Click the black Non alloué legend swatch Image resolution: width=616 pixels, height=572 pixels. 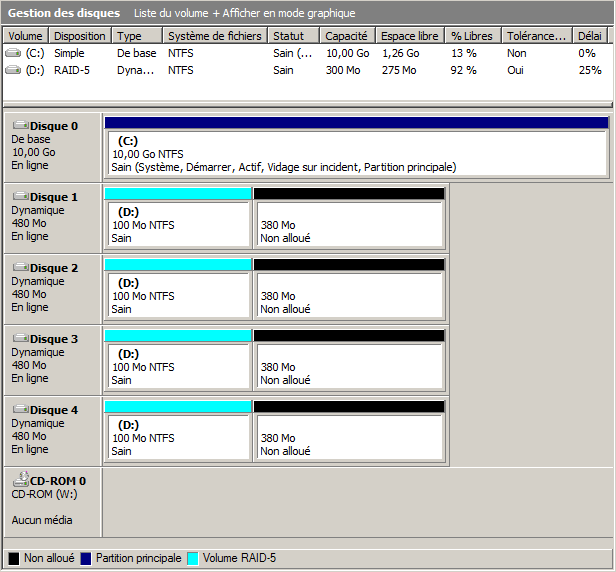pos(14,558)
